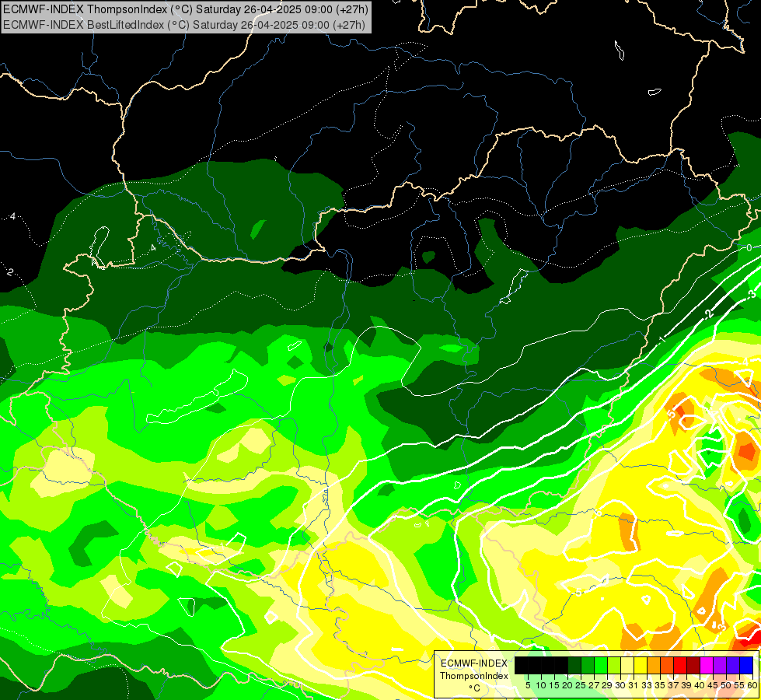Click the legend tick label 37
This screenshot has width=761, height=700.
pyautogui.click(x=674, y=685)
